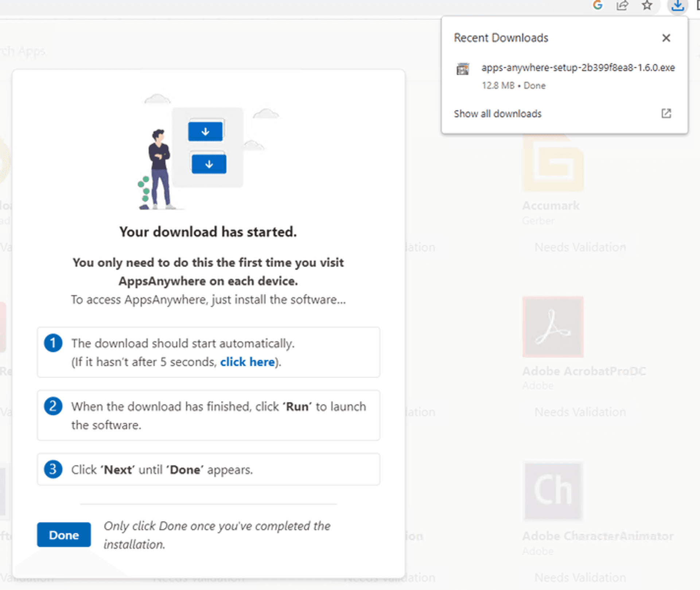Click the blue Done button
This screenshot has height=590, width=700.
tap(64, 535)
